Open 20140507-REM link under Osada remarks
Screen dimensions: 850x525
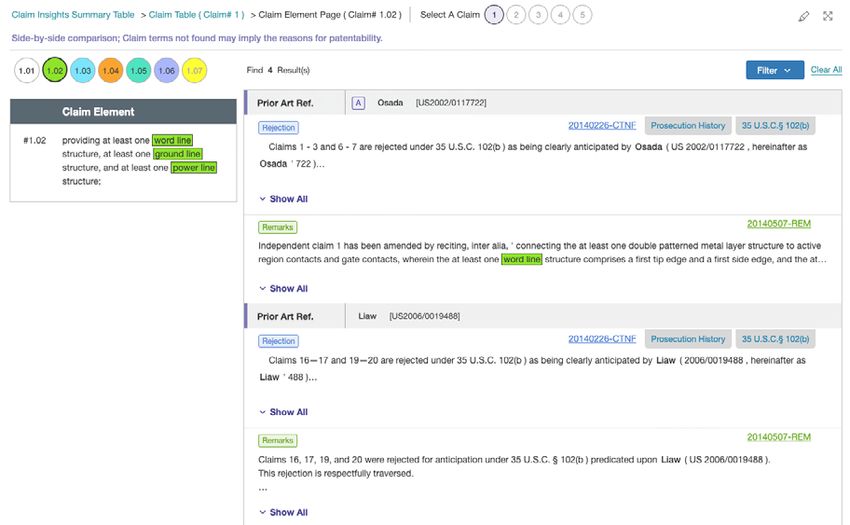779,223
